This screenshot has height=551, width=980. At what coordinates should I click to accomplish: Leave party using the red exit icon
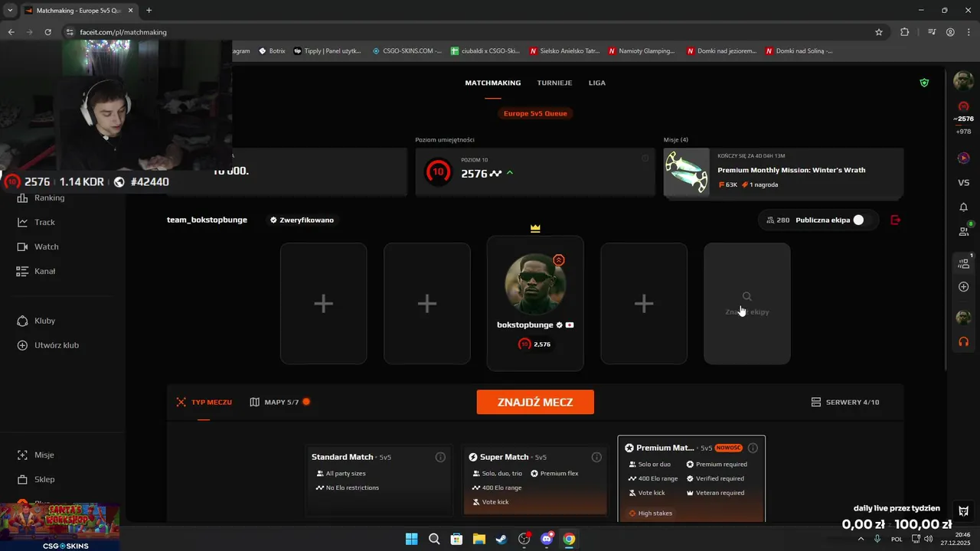(x=896, y=220)
